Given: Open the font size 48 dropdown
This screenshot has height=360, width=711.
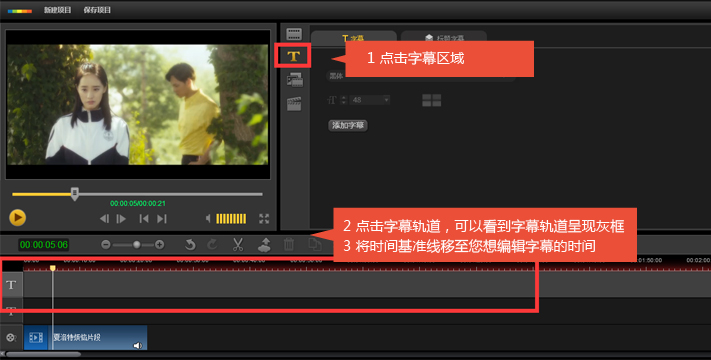Looking at the screenshot, I should [x=370, y=100].
